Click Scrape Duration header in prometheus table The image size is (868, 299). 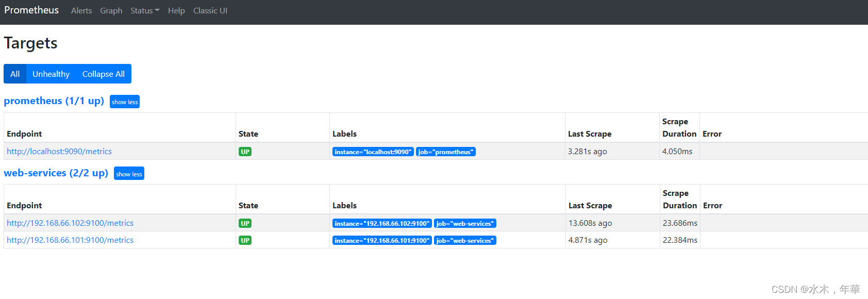coord(679,128)
